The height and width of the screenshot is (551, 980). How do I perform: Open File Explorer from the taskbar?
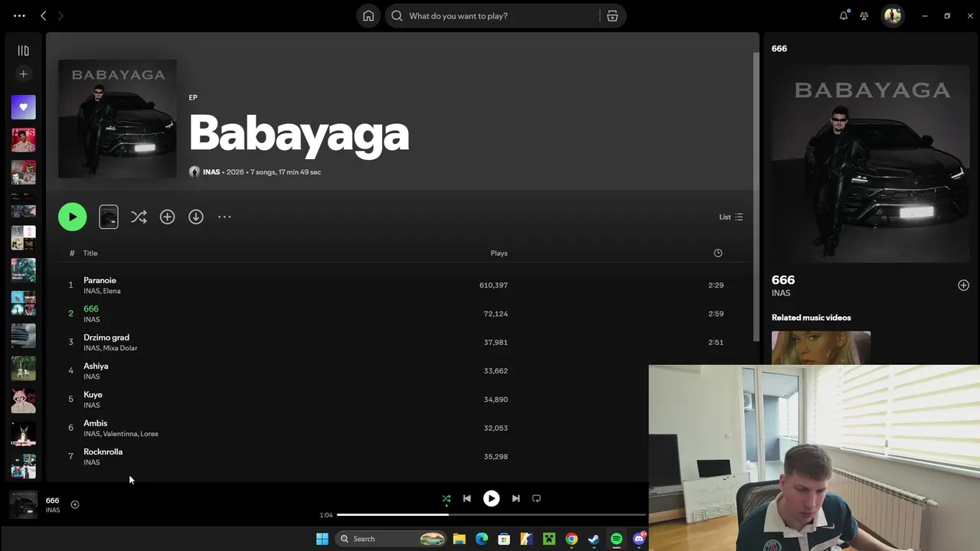pyautogui.click(x=459, y=539)
